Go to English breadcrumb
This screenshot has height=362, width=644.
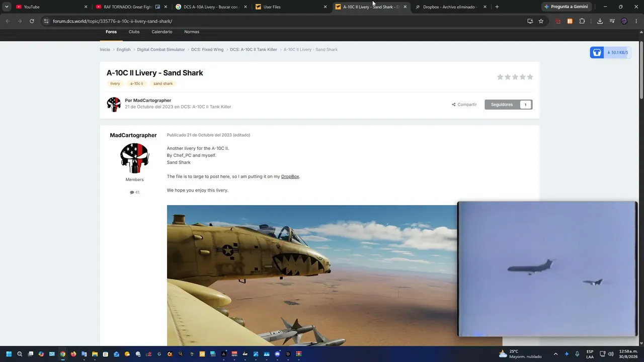(123, 49)
